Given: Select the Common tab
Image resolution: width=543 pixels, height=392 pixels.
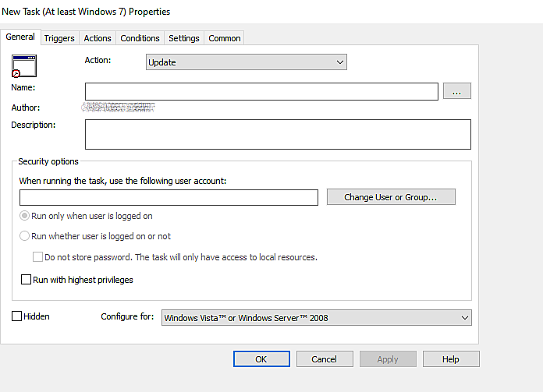Looking at the screenshot, I should [225, 38].
